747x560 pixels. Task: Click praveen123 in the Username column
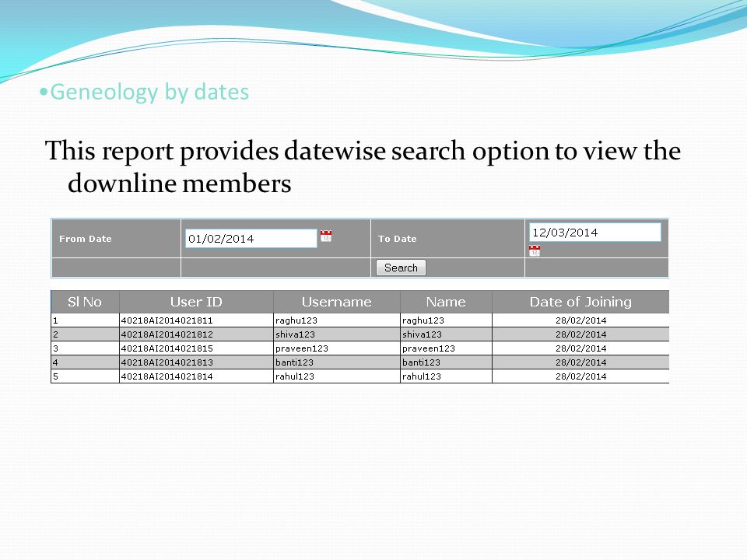(302, 348)
